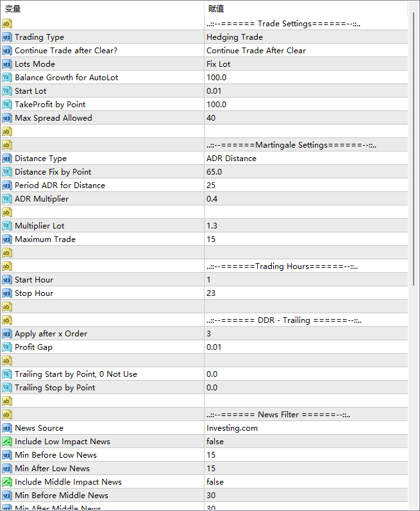This screenshot has width=420, height=511.
Task: Select the Include Low Impact News icon
Action: (x=7, y=442)
